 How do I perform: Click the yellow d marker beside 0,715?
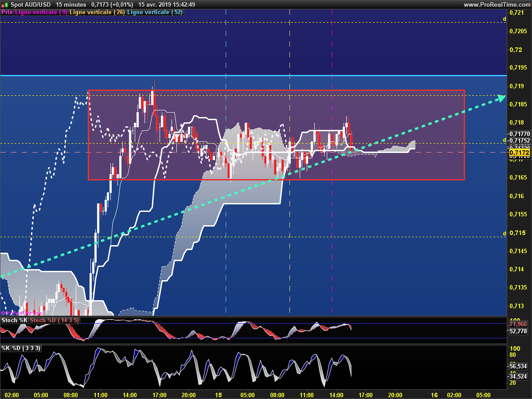[505, 234]
